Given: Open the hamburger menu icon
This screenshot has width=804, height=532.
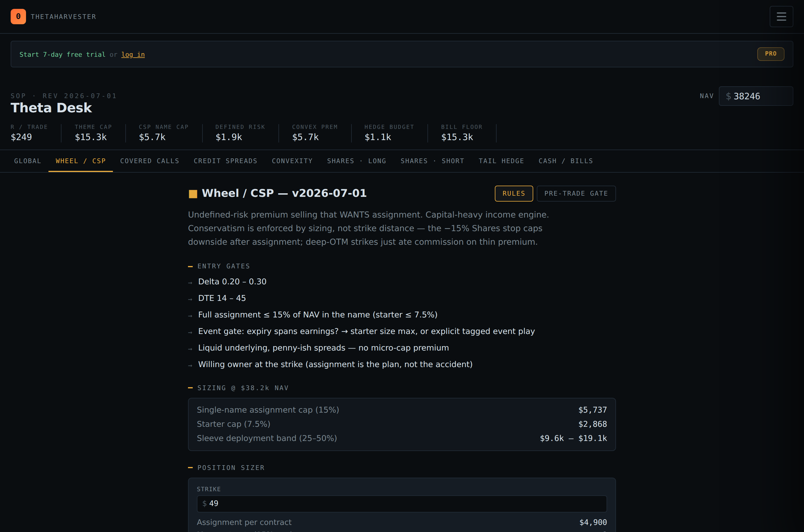Looking at the screenshot, I should point(781,17).
